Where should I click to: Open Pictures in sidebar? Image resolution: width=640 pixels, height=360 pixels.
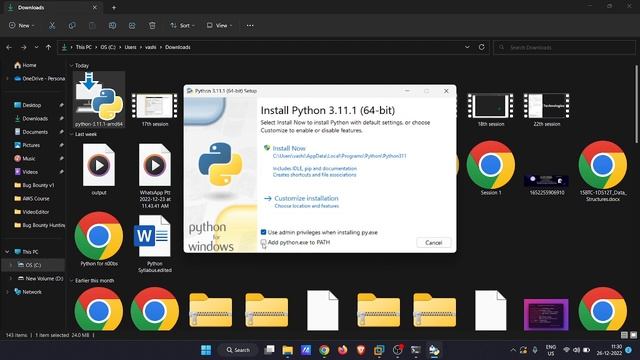[27, 145]
